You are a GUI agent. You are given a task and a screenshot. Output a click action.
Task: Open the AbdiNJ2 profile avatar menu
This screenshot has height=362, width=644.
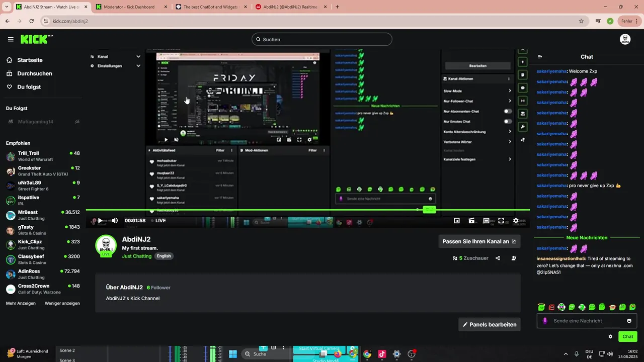click(x=625, y=39)
